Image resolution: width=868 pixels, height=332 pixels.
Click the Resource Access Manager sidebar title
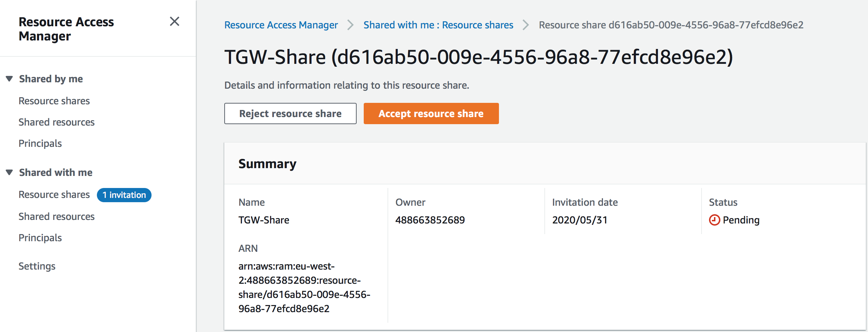pos(66,29)
